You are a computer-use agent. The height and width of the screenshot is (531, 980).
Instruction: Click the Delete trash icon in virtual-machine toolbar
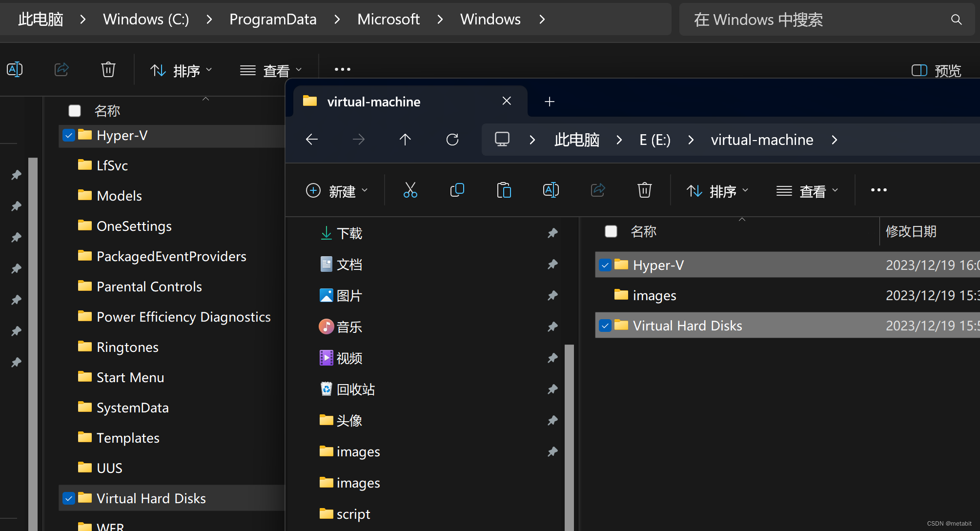tap(645, 190)
